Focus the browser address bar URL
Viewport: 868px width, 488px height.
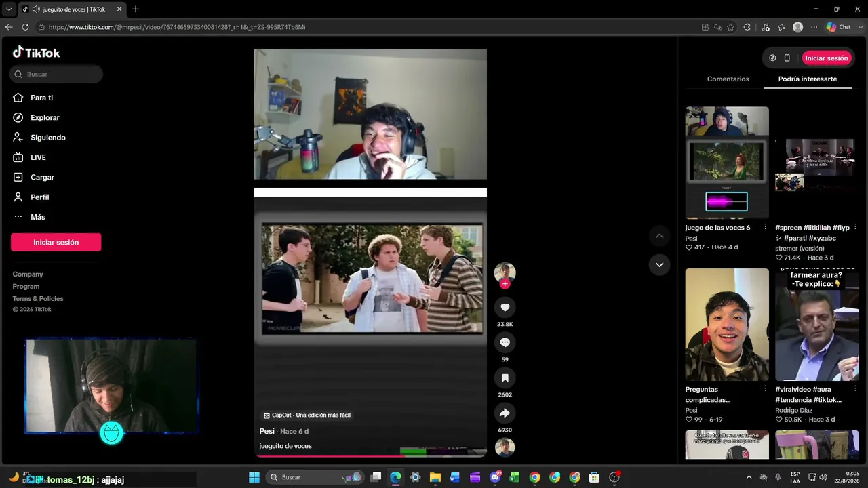click(x=176, y=27)
